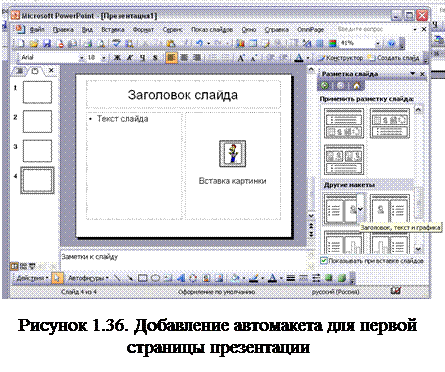Switch to the outline tab in left pane
This screenshot has width=445, height=372.
coord(20,71)
